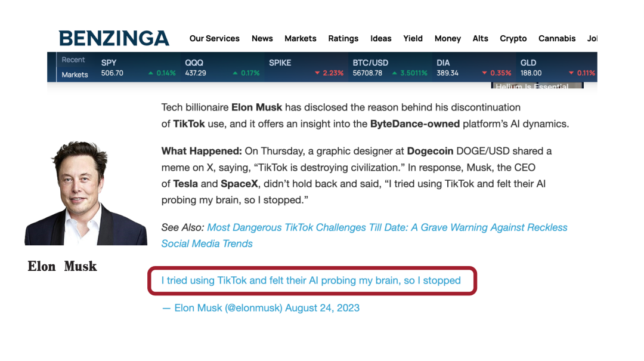Click the bold SpaceX text
This screenshot has height=361, width=644.
click(239, 184)
